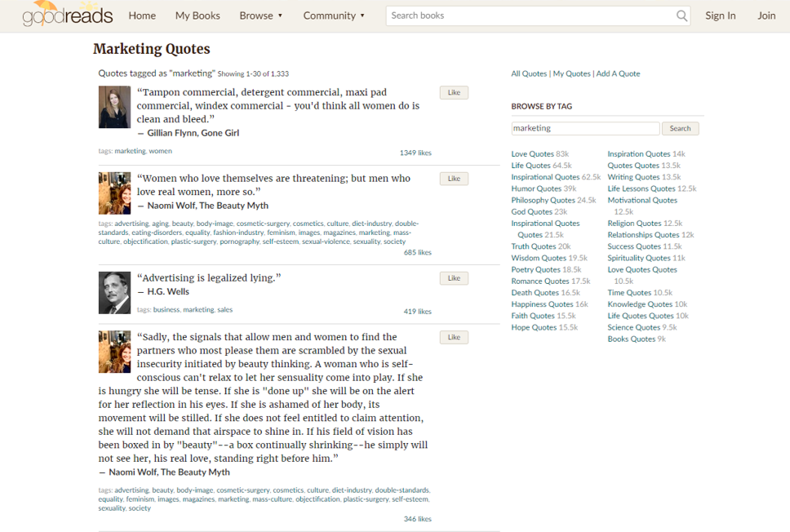This screenshot has height=532, width=790.
Task: Open the My Quotes link
Action: (571, 73)
